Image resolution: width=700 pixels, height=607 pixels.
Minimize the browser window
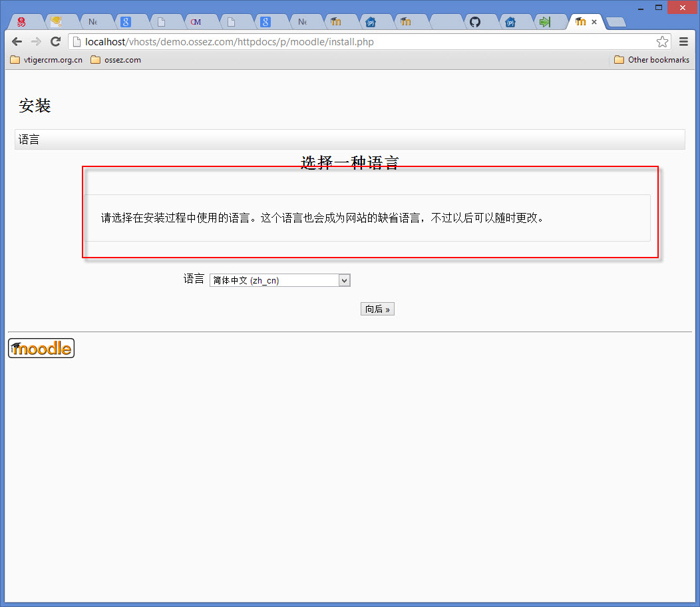click(x=641, y=7)
